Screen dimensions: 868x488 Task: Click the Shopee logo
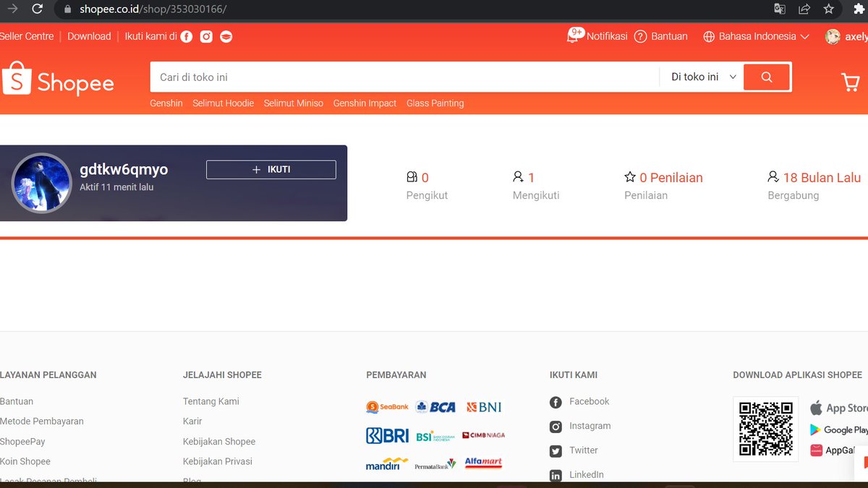click(x=58, y=81)
